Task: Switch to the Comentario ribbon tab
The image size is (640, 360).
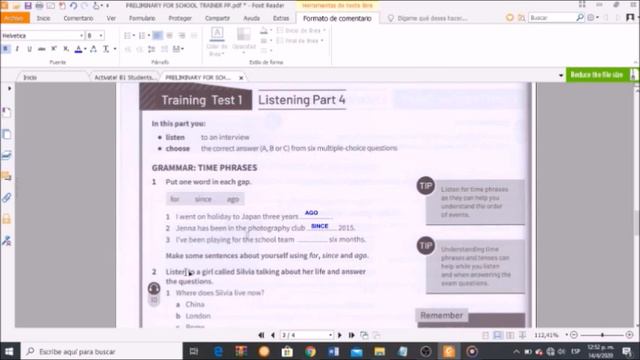Action: (78, 18)
